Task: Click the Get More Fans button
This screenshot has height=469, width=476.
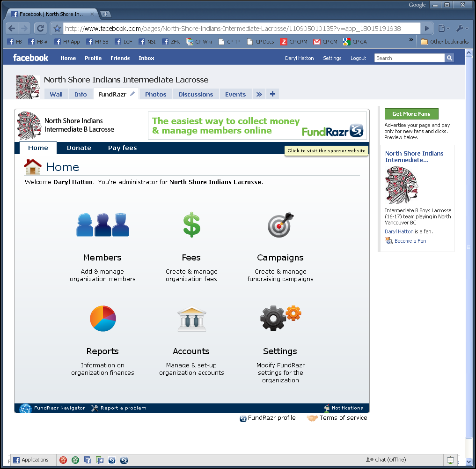Action: click(x=411, y=114)
